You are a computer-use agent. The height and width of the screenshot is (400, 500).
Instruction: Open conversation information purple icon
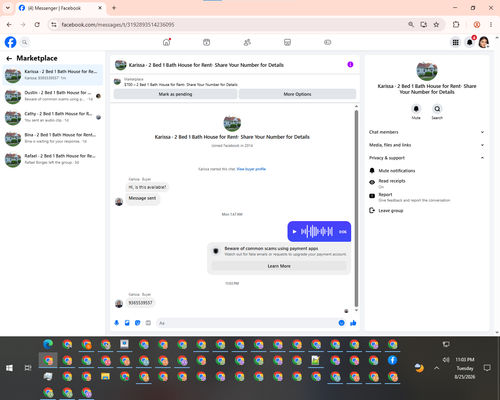click(350, 65)
